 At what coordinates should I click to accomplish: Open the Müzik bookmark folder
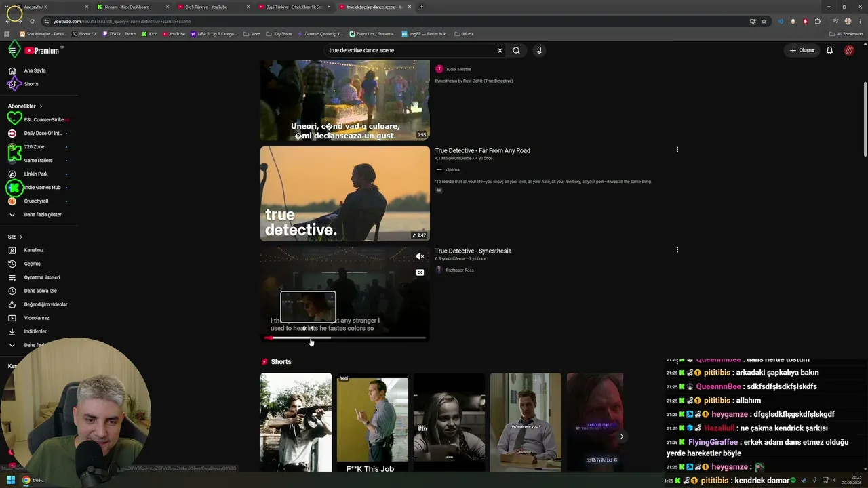point(464,34)
